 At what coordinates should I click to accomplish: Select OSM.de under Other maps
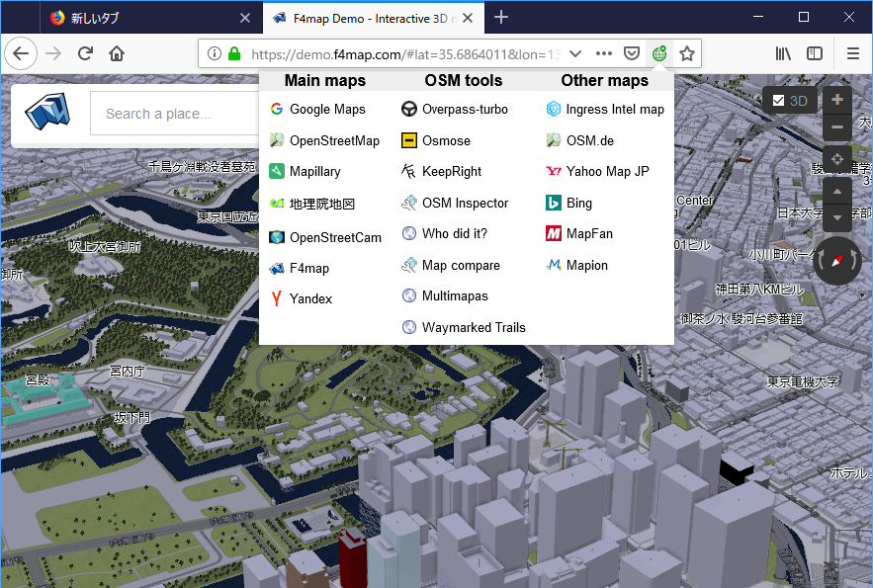coord(579,140)
